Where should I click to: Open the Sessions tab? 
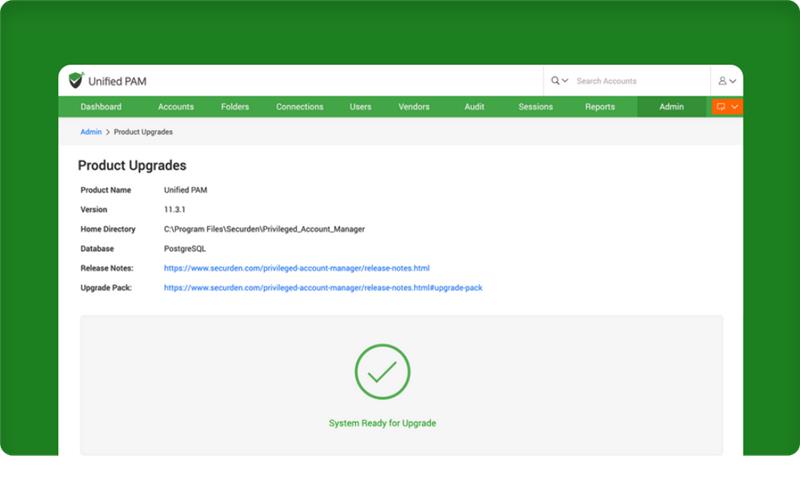536,107
